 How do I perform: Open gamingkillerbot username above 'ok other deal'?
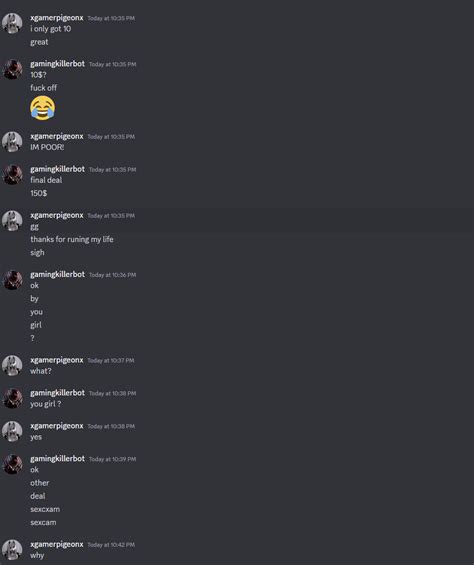click(x=57, y=459)
